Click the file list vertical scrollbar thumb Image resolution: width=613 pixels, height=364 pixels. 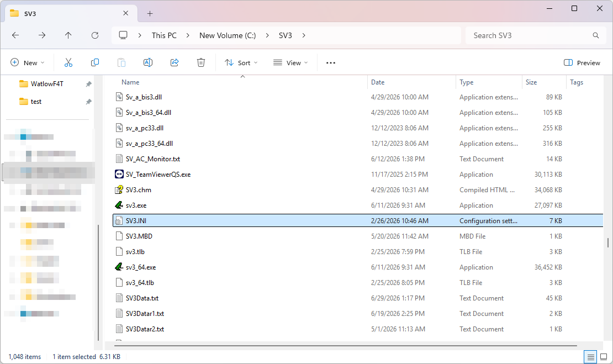(x=608, y=243)
